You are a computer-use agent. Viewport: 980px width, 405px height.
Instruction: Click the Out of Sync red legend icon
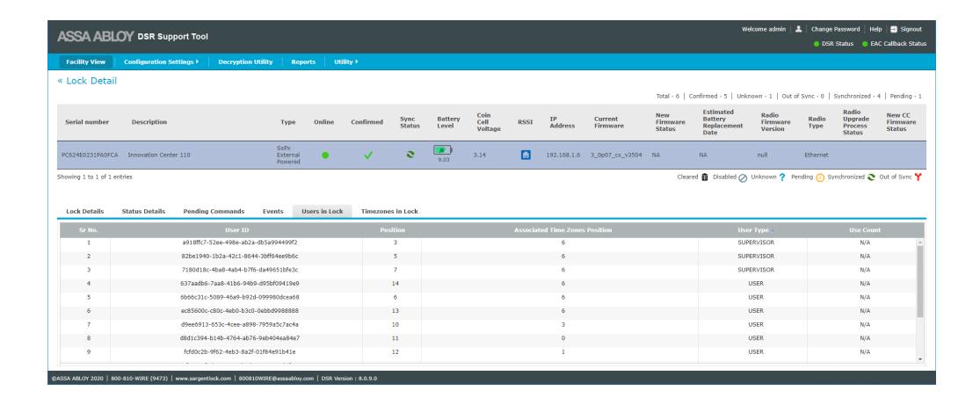(918, 177)
